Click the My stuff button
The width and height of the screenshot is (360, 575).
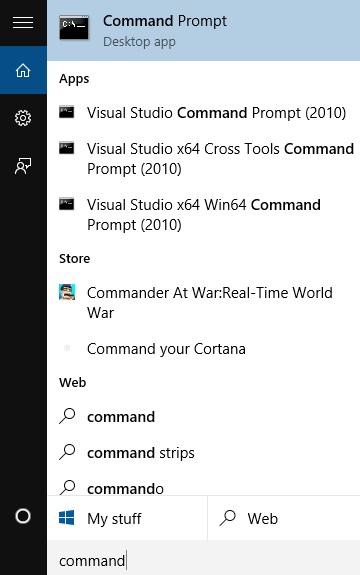click(x=127, y=518)
